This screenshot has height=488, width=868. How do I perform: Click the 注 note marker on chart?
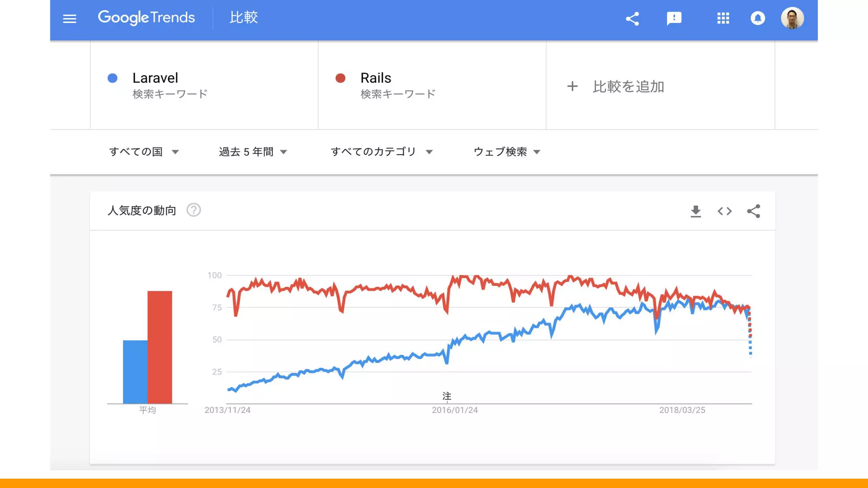coord(447,396)
